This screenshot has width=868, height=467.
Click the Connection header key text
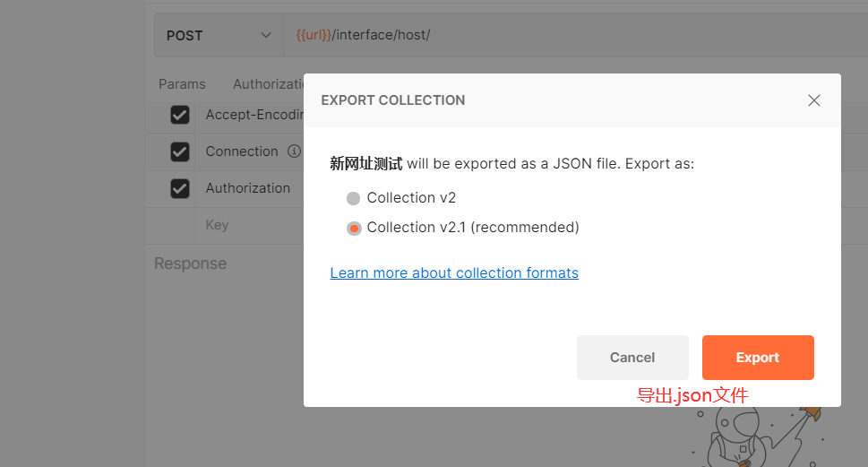point(242,151)
